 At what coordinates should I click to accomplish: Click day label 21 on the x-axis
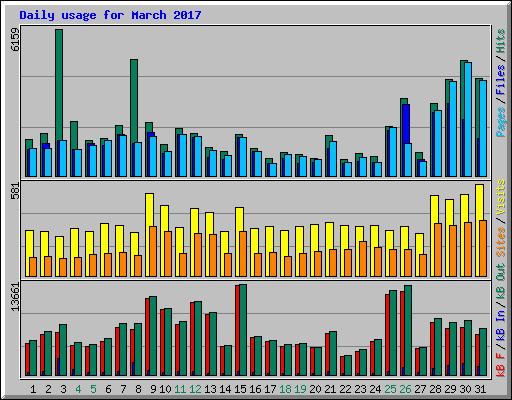coord(330,389)
